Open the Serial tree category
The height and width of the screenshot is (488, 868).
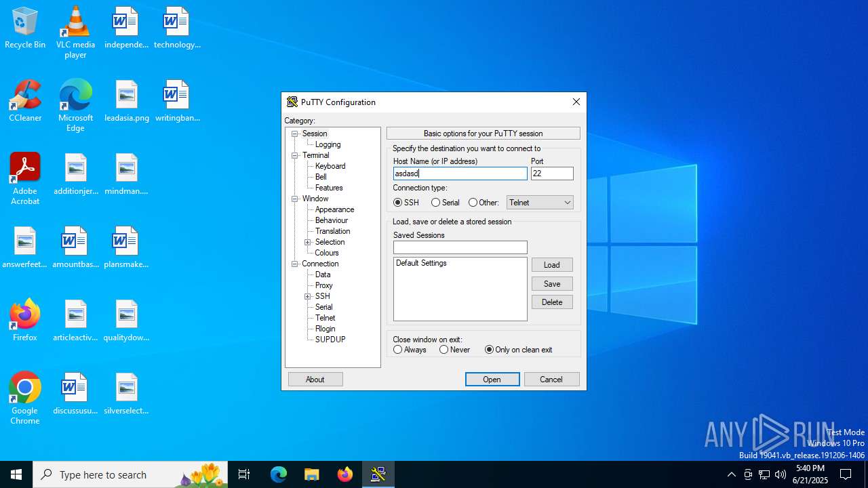[323, 307]
